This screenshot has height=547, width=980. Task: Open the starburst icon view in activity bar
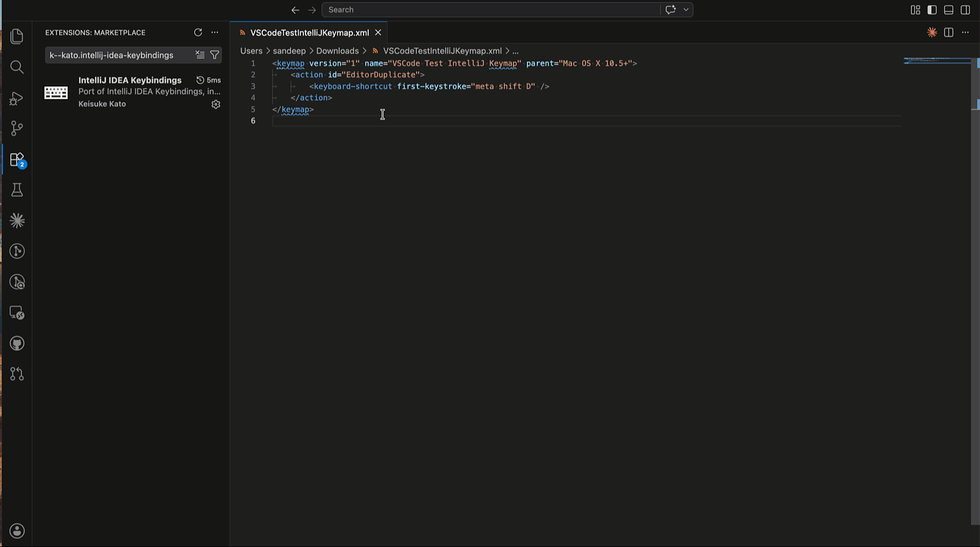click(17, 221)
